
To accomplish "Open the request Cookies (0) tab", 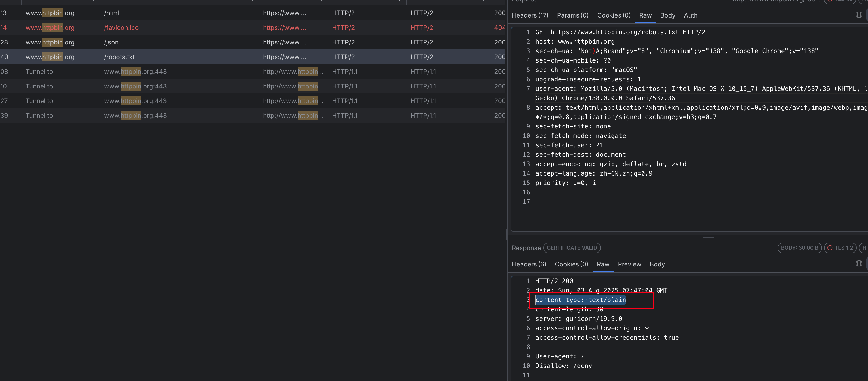I will pyautogui.click(x=613, y=15).
